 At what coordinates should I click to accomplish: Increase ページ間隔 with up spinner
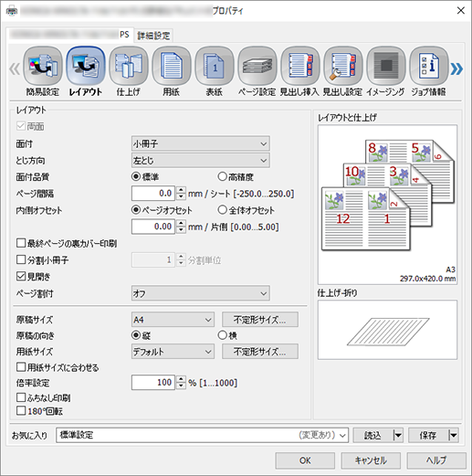tap(181, 190)
